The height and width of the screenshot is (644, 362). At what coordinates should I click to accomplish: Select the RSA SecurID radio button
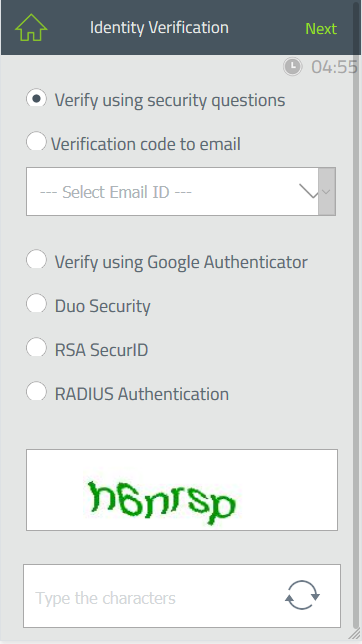[x=36, y=347]
